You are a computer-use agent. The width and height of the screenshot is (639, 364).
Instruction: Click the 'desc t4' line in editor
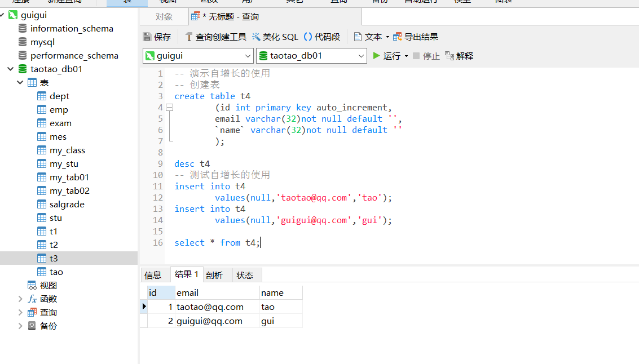click(x=192, y=163)
